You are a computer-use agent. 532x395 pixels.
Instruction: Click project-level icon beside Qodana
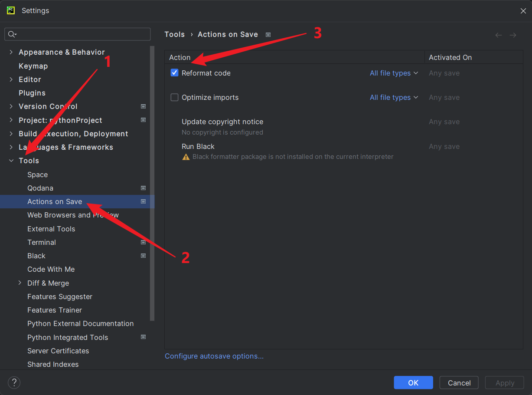click(x=143, y=188)
